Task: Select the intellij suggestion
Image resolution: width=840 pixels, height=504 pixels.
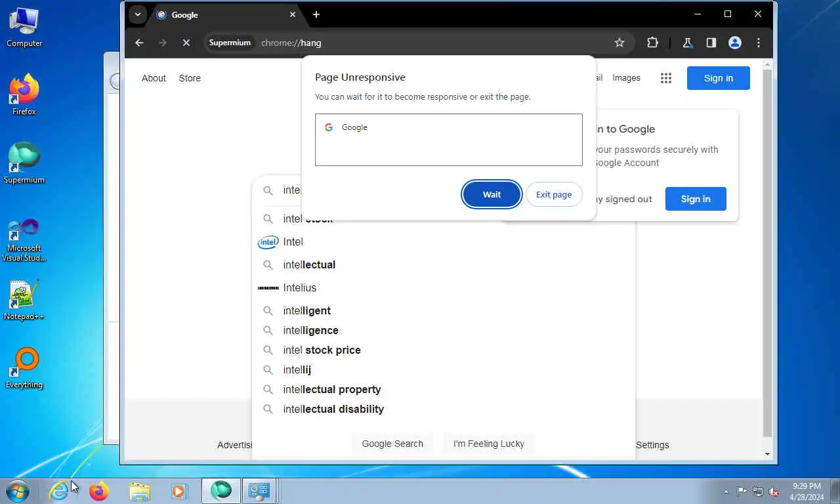Action: [x=444, y=369]
